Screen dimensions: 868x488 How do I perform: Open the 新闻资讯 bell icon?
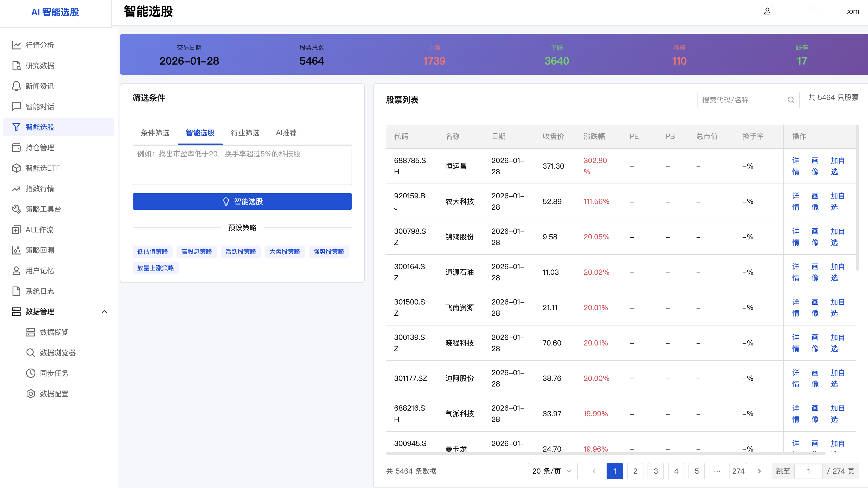(x=16, y=86)
